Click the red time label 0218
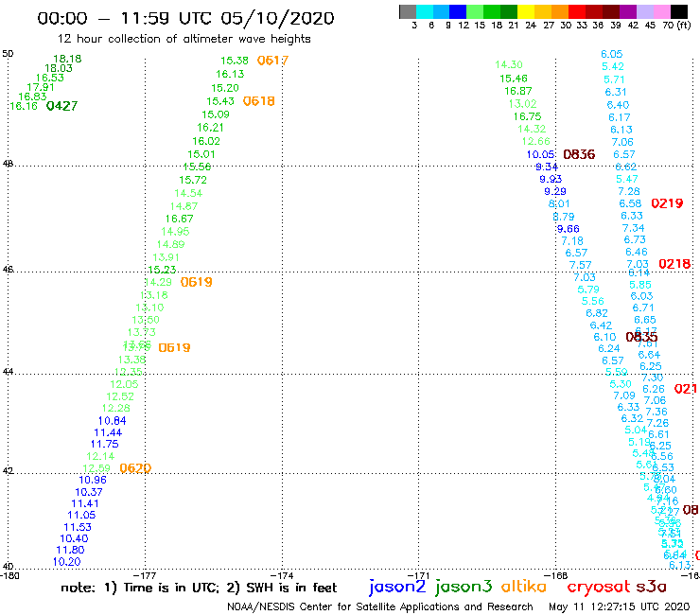 674,264
